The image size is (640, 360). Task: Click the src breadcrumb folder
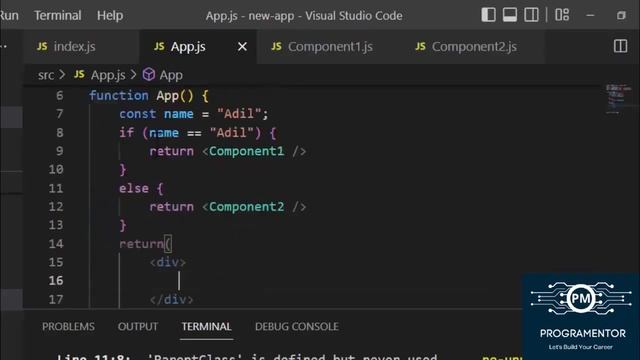click(x=46, y=75)
